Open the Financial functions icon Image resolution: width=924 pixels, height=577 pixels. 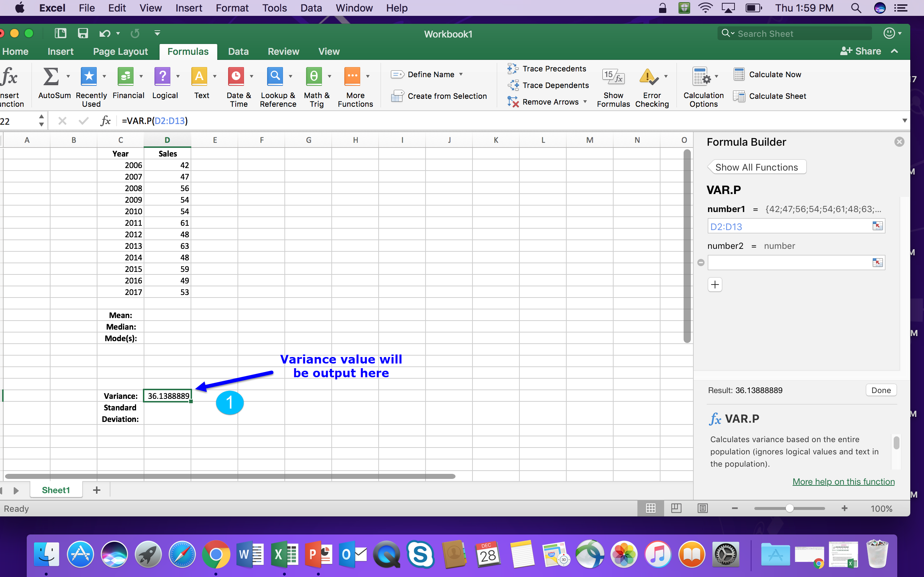coord(125,76)
